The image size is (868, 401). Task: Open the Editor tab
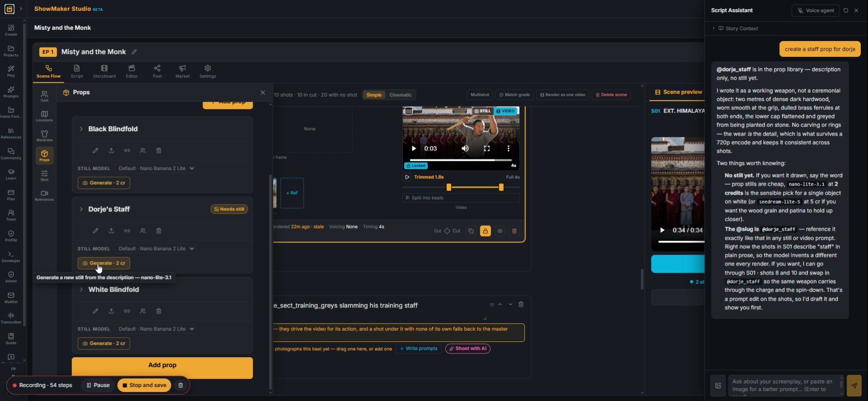coord(132,71)
